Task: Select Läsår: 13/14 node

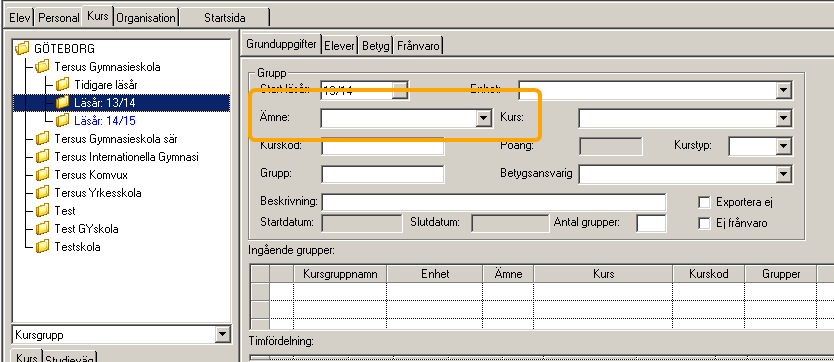Action: click(x=105, y=102)
